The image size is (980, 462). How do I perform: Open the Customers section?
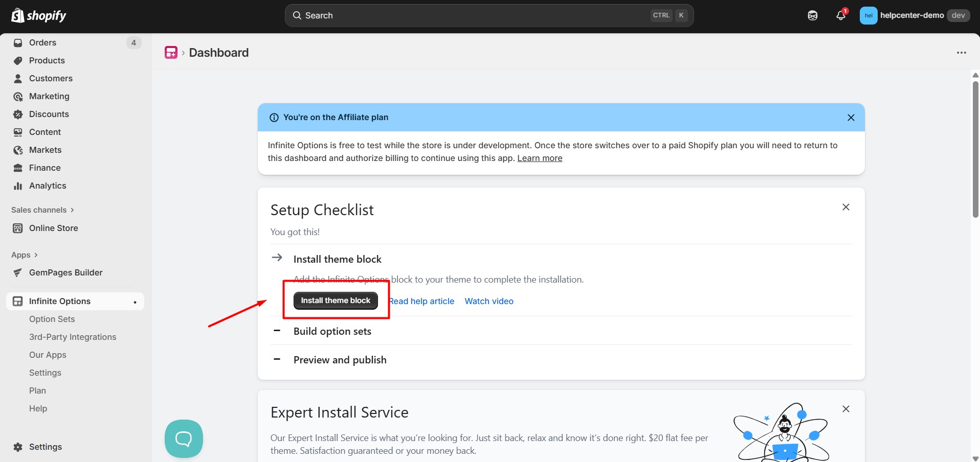tap(18, 78)
